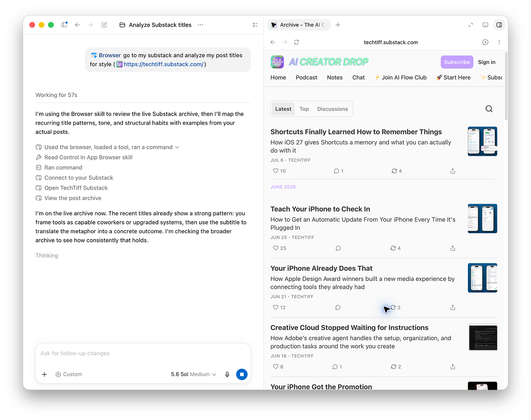The height and width of the screenshot is (420, 531).
Task: Share the Shortcuts Finally Learned post
Action: (x=453, y=171)
